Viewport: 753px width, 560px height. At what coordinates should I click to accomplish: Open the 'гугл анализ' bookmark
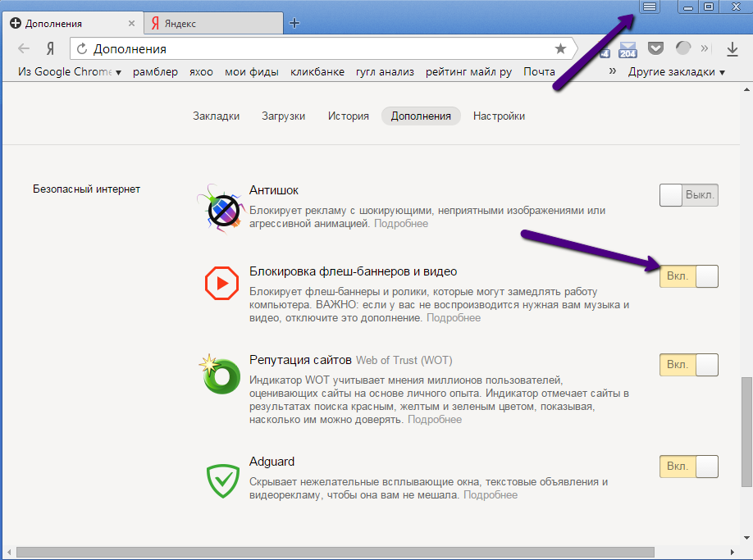[385, 72]
